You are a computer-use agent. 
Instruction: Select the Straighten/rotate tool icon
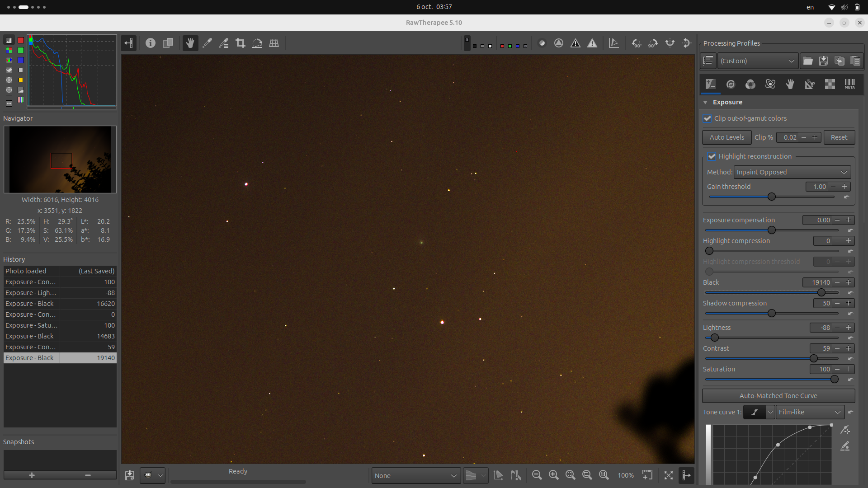257,43
